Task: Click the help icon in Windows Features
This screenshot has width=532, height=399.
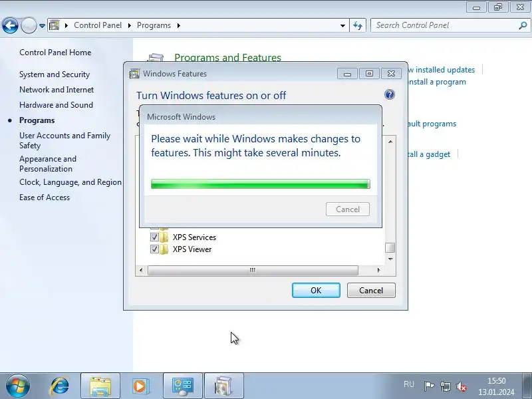Action: pyautogui.click(x=390, y=94)
